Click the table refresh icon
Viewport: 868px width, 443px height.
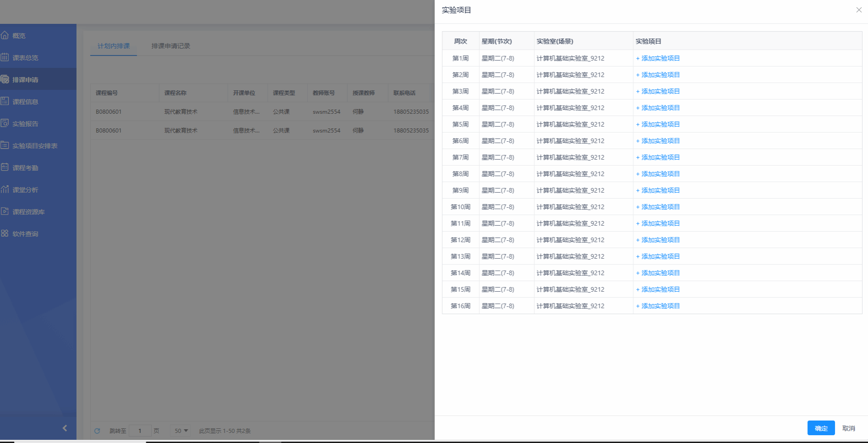coord(97,431)
